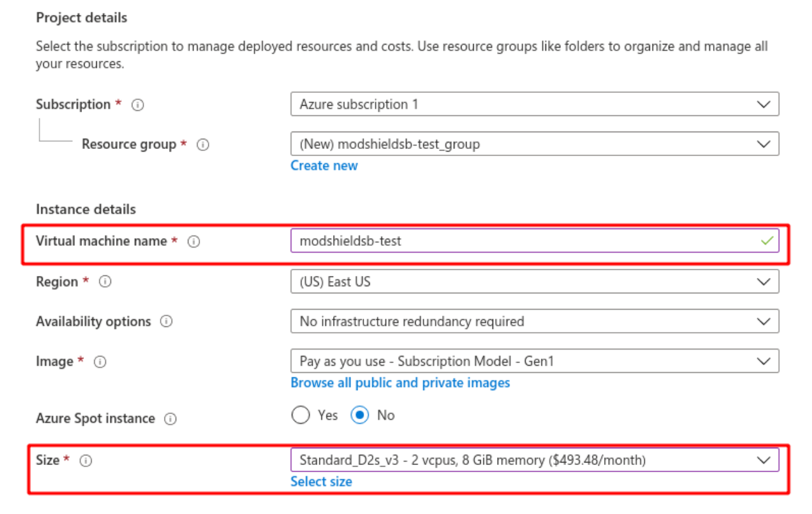This screenshot has height=514, width=812.
Task: Open the Region dropdown showing East US
Action: pos(534,282)
